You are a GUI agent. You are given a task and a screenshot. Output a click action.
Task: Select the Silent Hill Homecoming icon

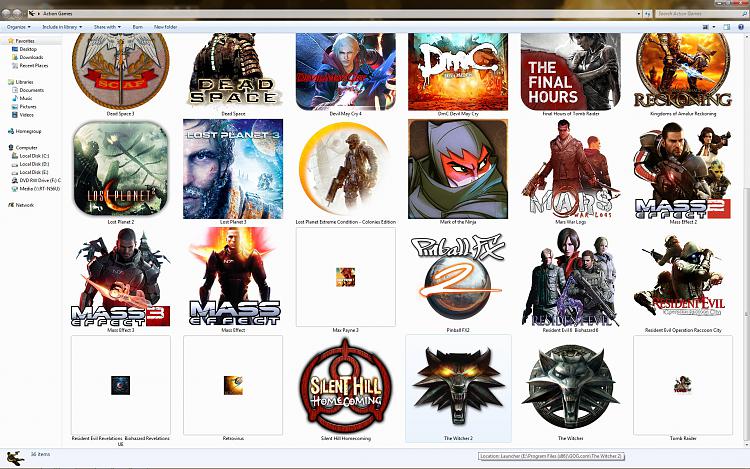pos(346,385)
